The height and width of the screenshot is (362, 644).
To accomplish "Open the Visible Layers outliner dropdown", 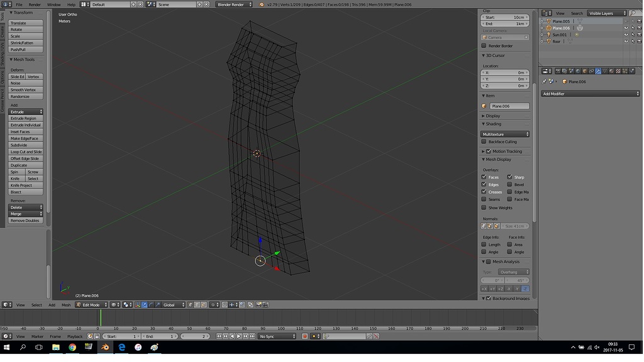I will click(607, 13).
